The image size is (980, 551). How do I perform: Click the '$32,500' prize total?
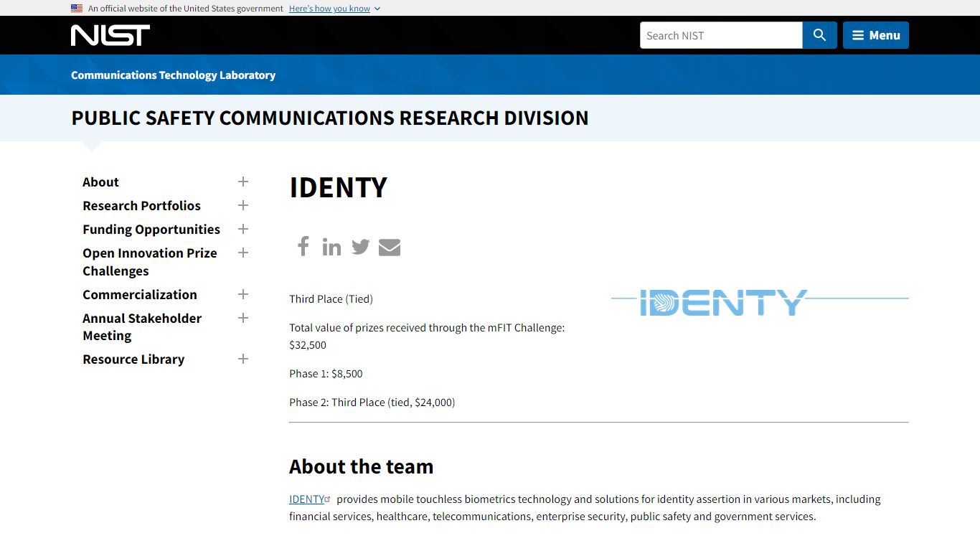(x=308, y=345)
